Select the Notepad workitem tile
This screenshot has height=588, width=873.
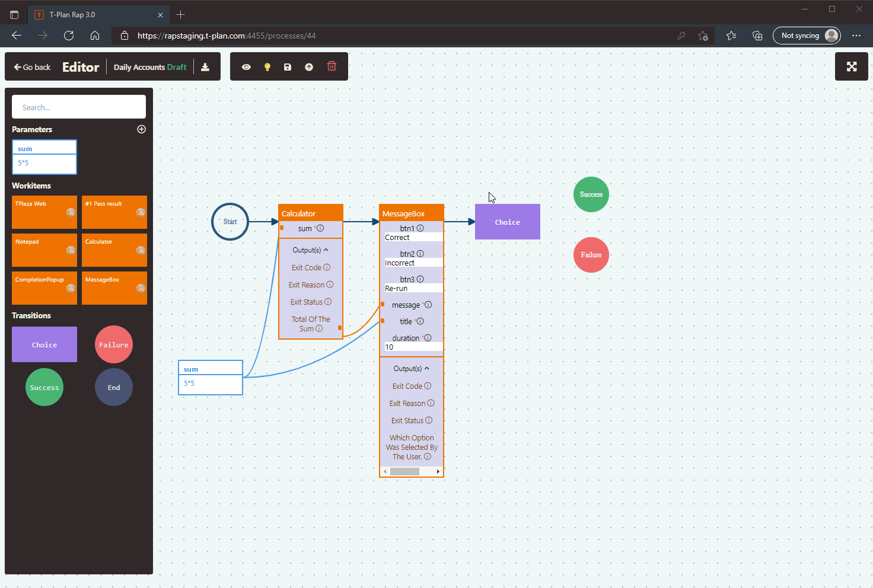(44, 250)
